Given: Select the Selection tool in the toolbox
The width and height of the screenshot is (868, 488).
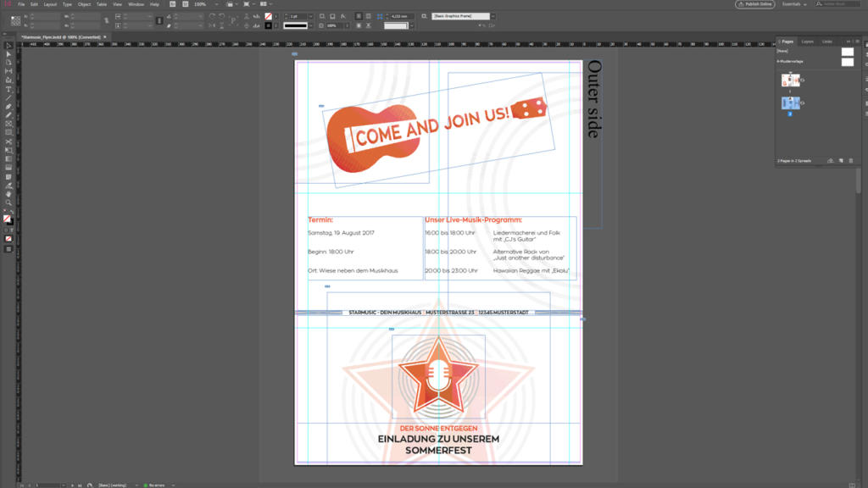Looking at the screenshot, I should click(x=8, y=46).
